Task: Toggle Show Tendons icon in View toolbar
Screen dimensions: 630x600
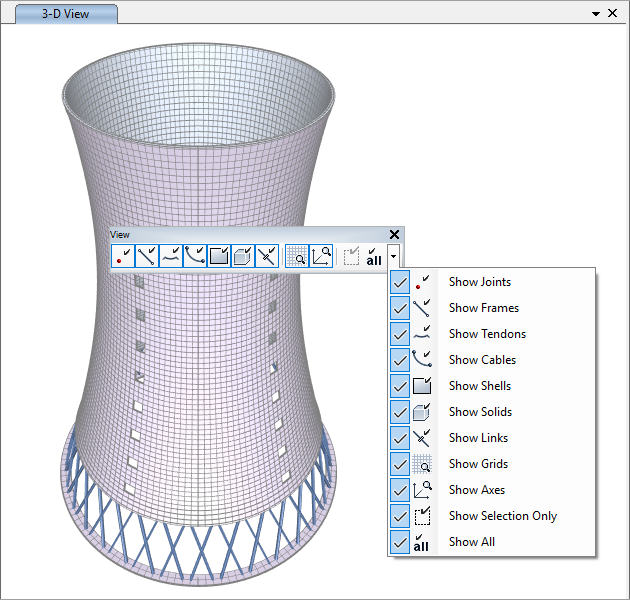Action: 171,256
